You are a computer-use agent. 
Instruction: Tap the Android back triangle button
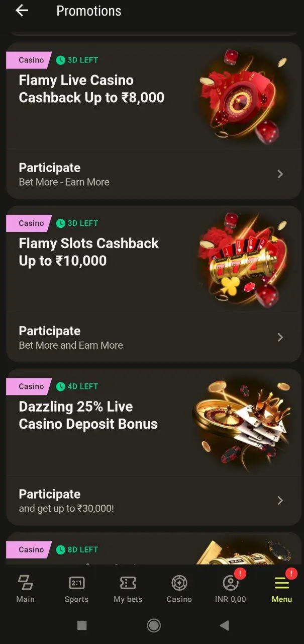(225, 625)
